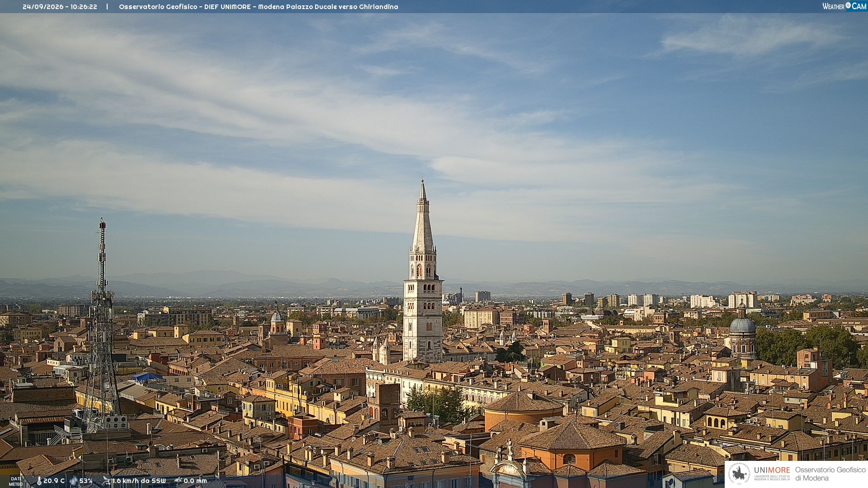Click the grey church dome

coord(742,325)
